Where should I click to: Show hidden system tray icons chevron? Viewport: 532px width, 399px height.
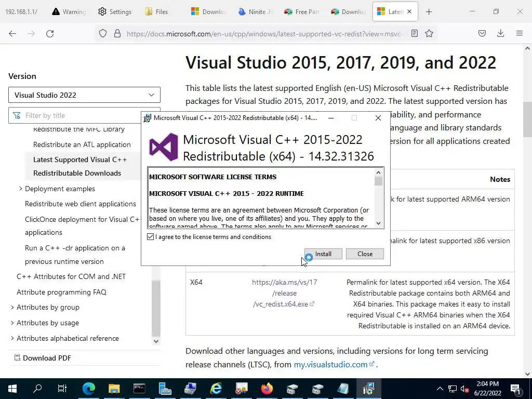point(440,389)
